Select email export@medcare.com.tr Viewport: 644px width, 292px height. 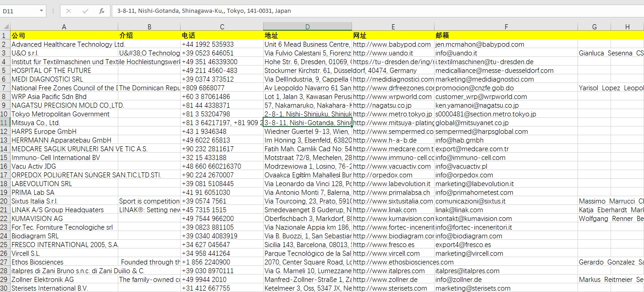[506, 149]
